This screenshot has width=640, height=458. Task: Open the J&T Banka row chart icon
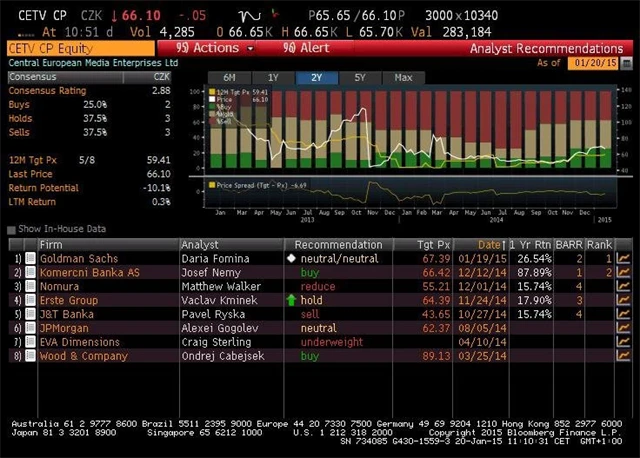click(624, 314)
